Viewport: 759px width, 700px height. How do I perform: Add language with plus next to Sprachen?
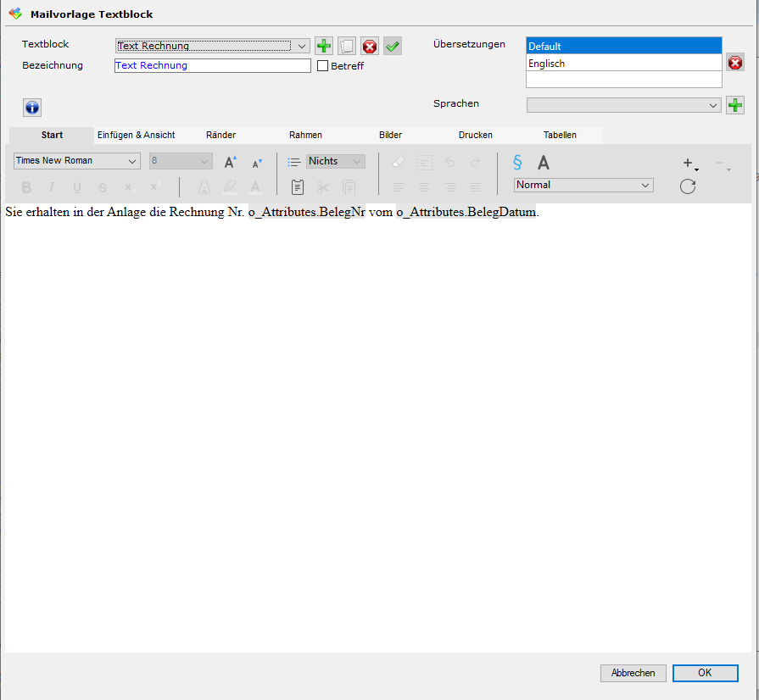[x=735, y=104]
